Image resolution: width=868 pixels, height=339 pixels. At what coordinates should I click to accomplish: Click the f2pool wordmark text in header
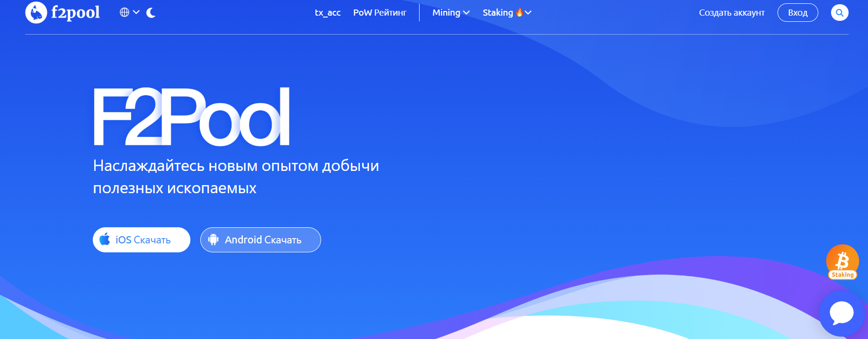(75, 13)
